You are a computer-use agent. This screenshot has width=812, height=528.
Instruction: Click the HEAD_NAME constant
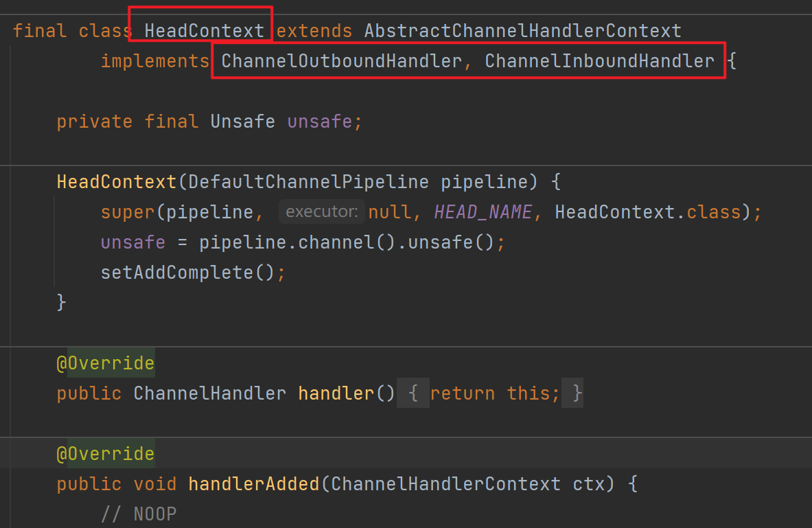tap(483, 212)
